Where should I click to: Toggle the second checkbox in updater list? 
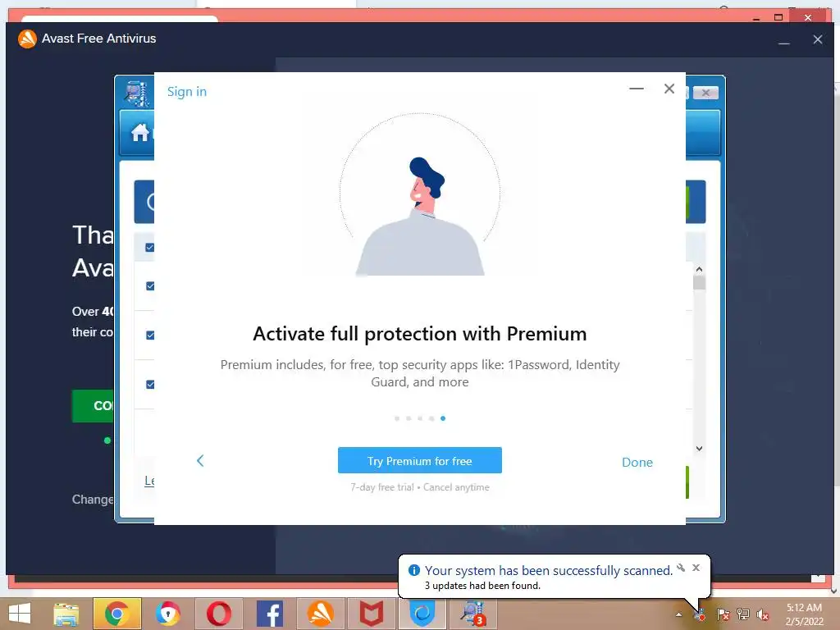[x=150, y=286]
